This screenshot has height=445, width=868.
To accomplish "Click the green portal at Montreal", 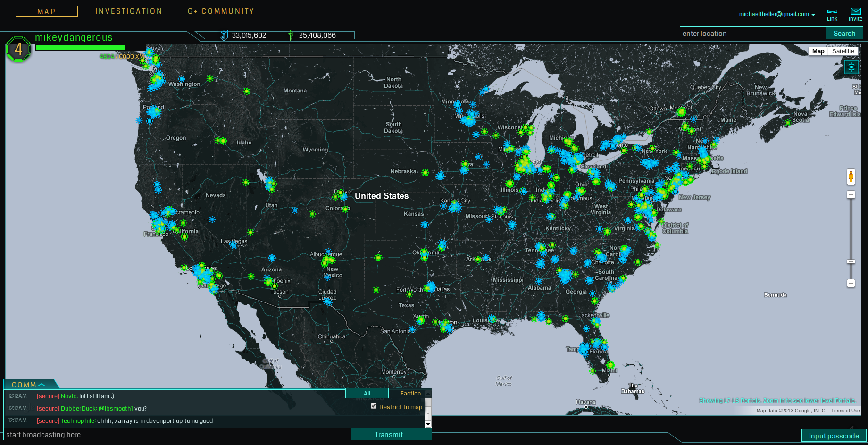I will (x=681, y=112).
